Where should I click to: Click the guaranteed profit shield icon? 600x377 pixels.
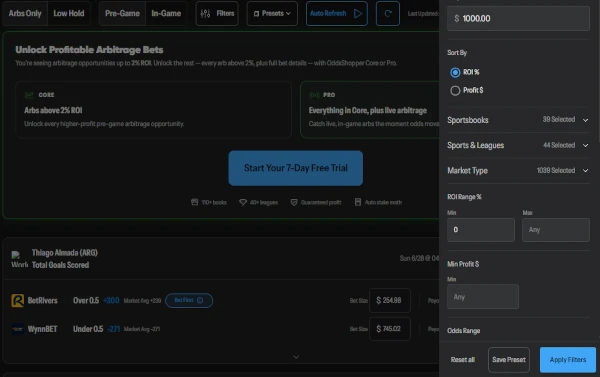click(x=293, y=202)
